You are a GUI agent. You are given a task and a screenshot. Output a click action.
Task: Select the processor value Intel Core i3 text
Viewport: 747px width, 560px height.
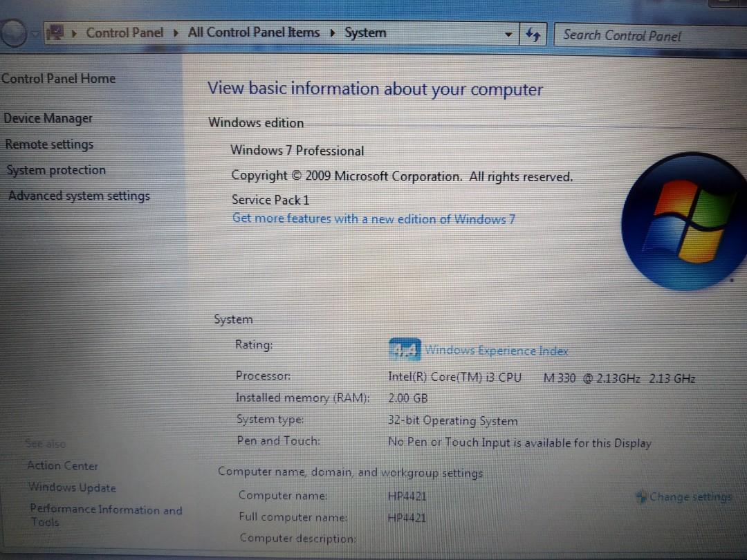tap(542, 378)
